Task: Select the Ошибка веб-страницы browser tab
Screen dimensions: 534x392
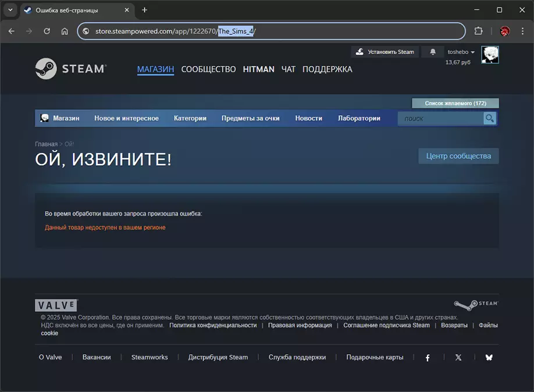Action: click(77, 10)
